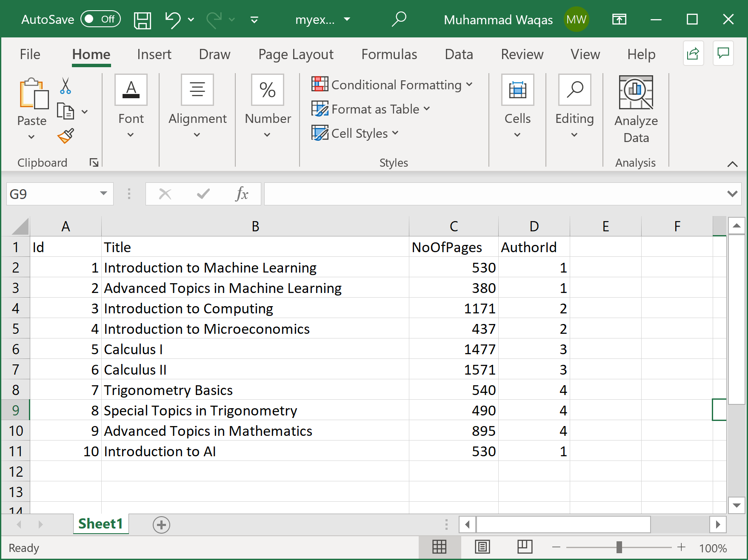The image size is (748, 560).
Task: Select the View tab
Action: click(585, 54)
